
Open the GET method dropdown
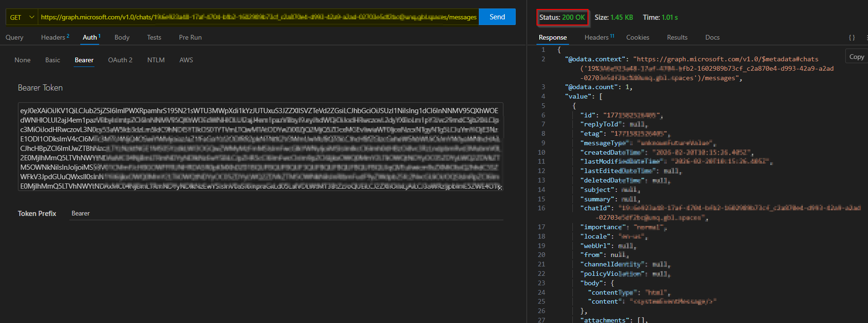point(22,17)
